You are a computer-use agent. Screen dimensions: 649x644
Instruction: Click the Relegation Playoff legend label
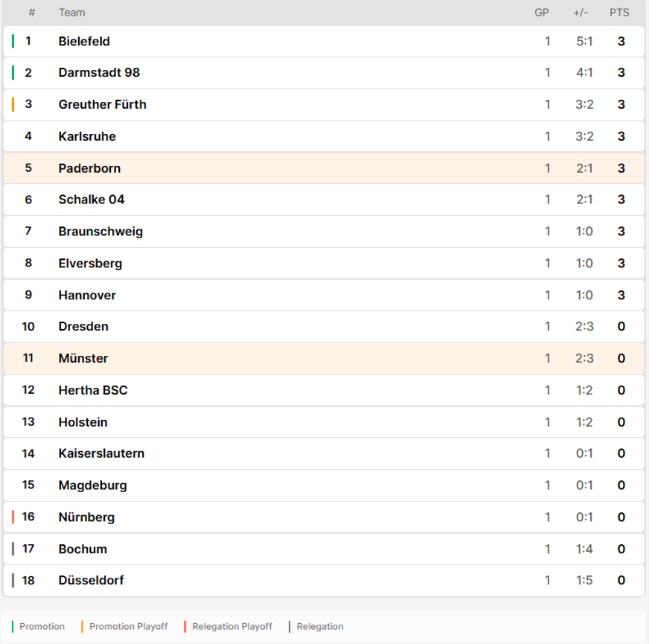click(x=232, y=627)
